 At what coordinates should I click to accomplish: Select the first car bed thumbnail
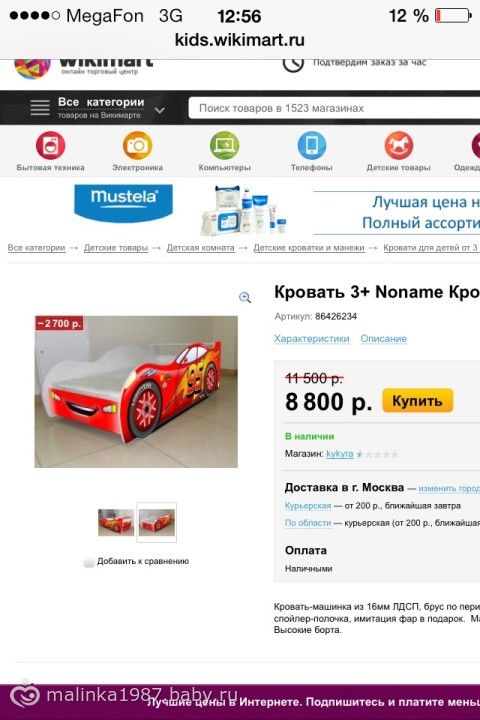pos(116,522)
